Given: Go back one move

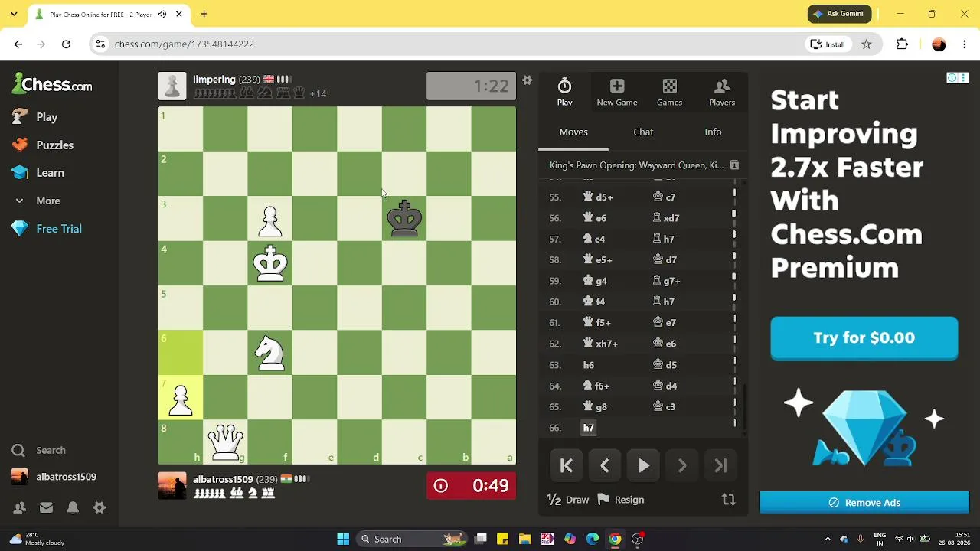Looking at the screenshot, I should tap(605, 465).
